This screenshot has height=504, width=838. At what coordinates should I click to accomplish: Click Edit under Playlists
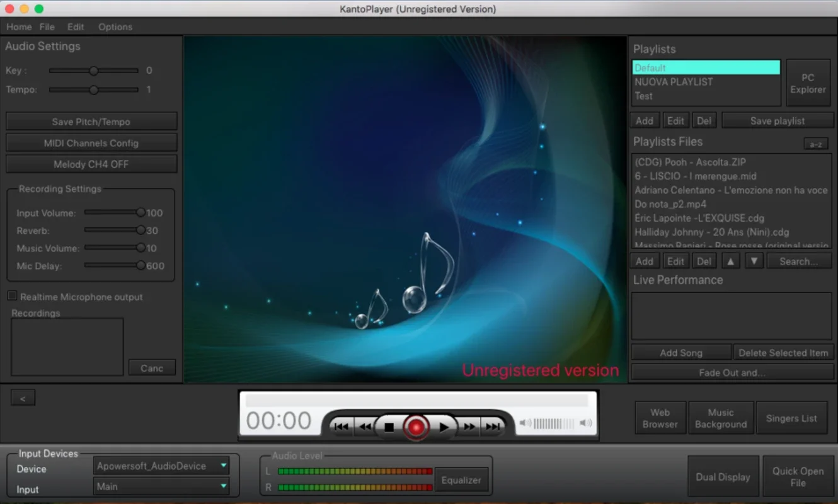click(x=675, y=121)
